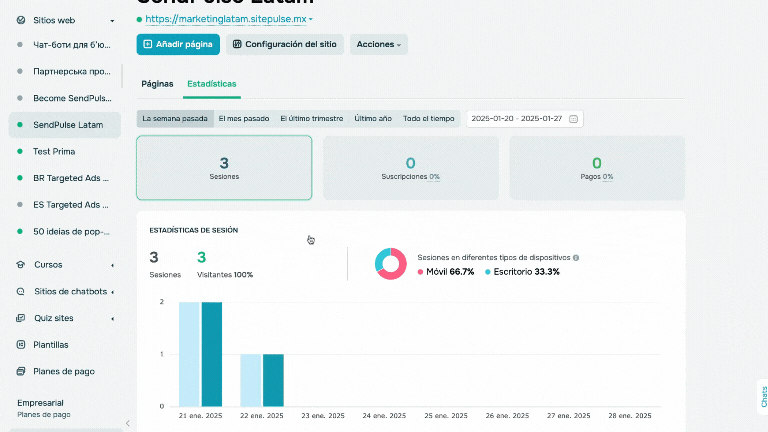The height and width of the screenshot is (432, 768).
Task: Click the Plantillas icon in sidebar
Action: [21, 344]
